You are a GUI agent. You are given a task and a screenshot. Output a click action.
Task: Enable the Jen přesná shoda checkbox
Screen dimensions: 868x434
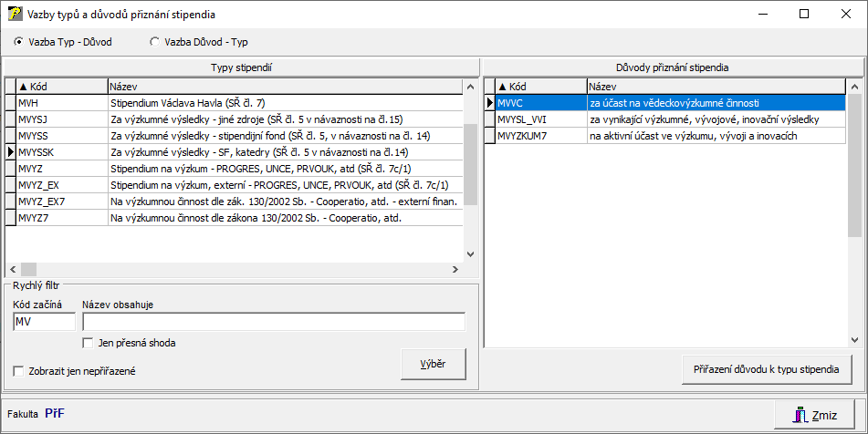click(89, 343)
